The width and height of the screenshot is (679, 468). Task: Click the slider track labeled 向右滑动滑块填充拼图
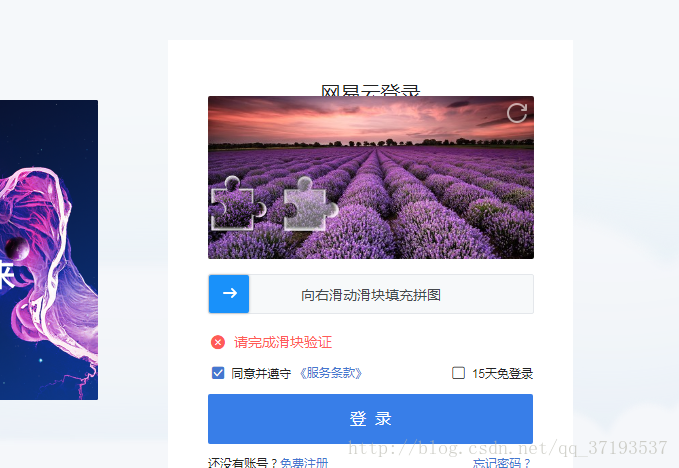(371, 294)
